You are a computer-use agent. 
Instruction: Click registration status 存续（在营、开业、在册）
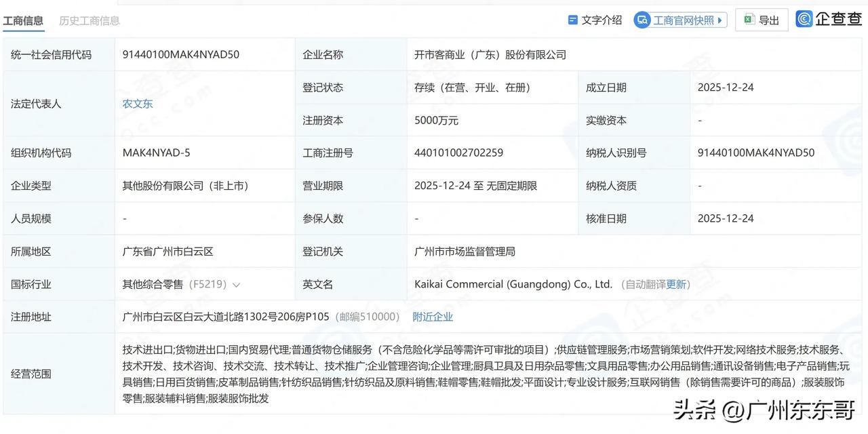tap(473, 87)
